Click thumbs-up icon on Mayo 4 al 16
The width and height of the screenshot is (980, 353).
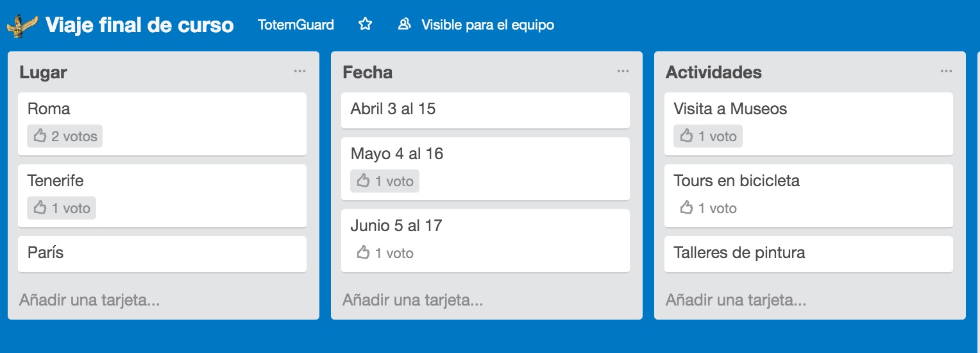(364, 181)
